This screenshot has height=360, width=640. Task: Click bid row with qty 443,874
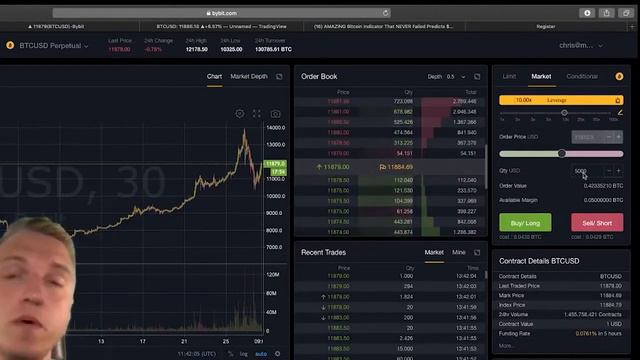(x=390, y=232)
